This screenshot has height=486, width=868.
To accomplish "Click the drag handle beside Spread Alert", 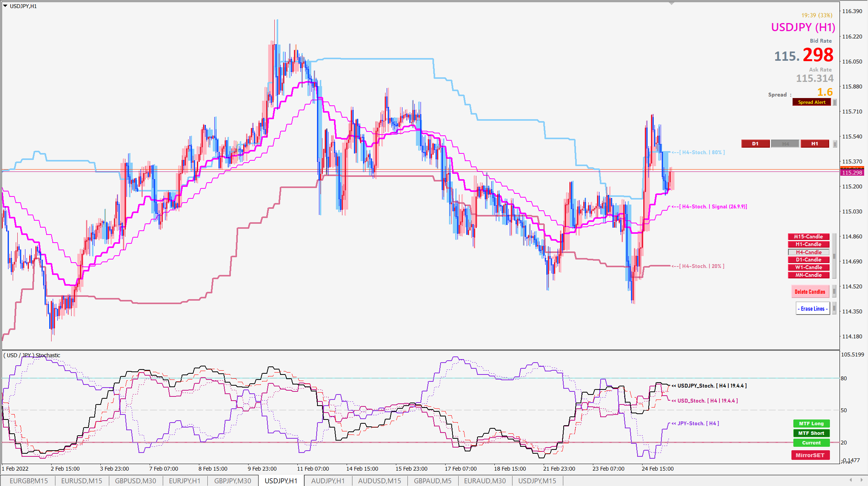I will coord(835,102).
